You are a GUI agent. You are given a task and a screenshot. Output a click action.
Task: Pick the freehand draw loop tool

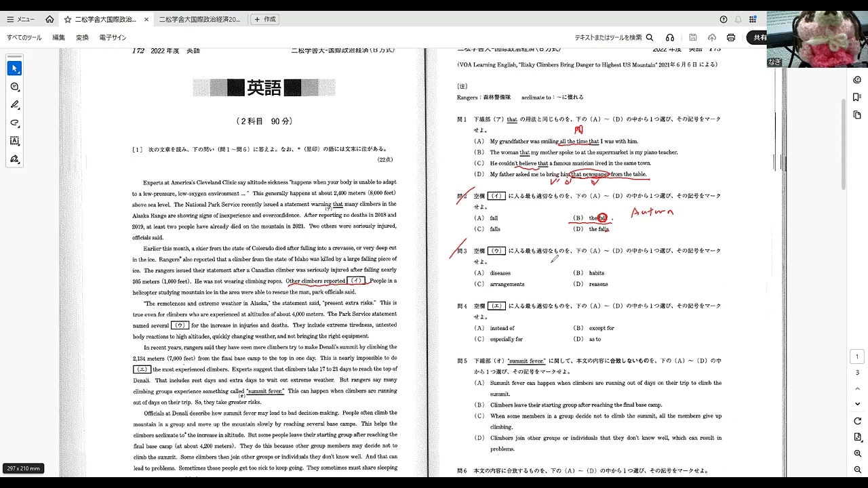[x=14, y=123]
